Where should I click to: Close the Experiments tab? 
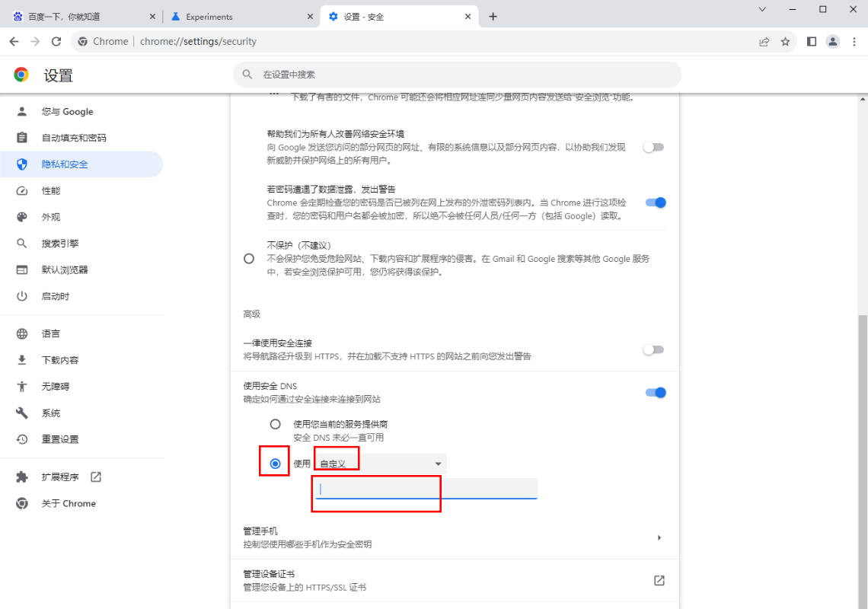[310, 17]
